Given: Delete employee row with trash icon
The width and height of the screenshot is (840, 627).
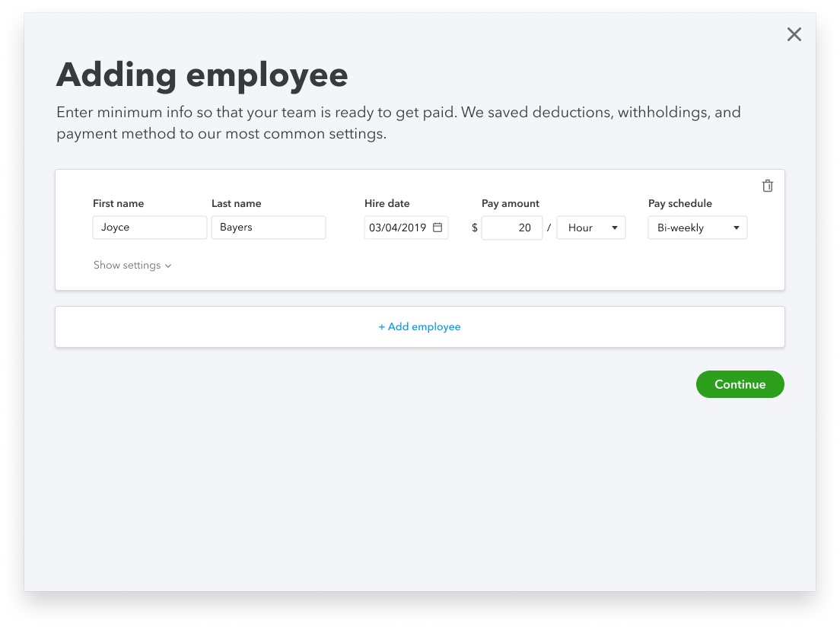Looking at the screenshot, I should [x=767, y=186].
